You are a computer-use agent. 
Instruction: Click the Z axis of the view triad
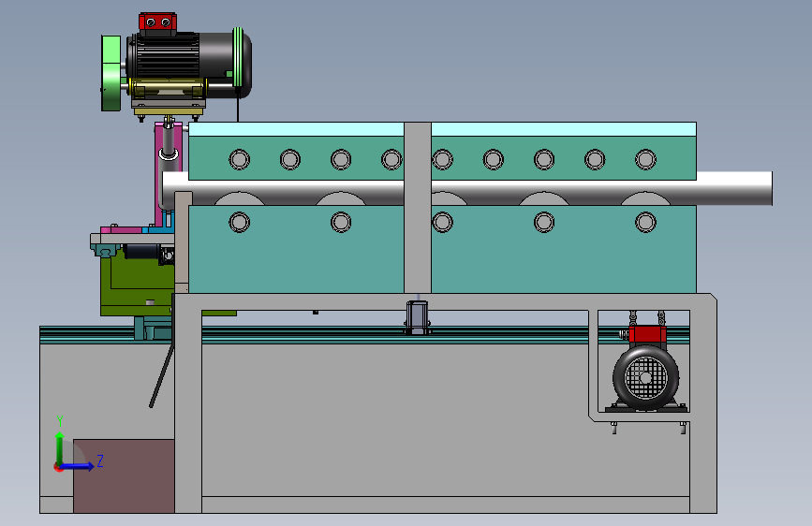pyautogui.click(x=78, y=466)
